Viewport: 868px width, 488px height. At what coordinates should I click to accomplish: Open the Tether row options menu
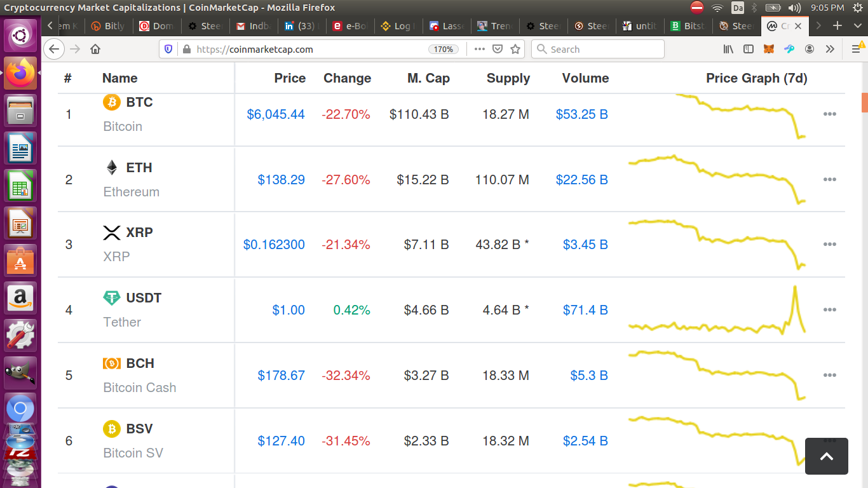tap(829, 310)
